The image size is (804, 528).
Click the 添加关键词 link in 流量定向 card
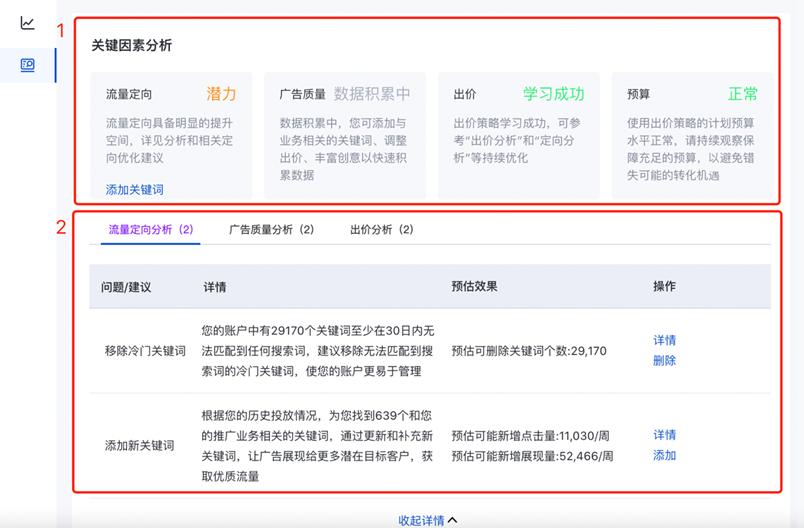(134, 189)
